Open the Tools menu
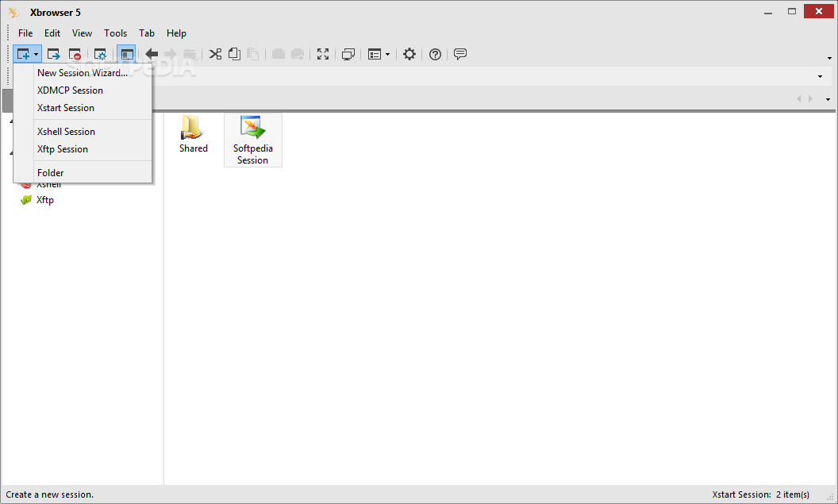This screenshot has height=504, width=838. [115, 33]
